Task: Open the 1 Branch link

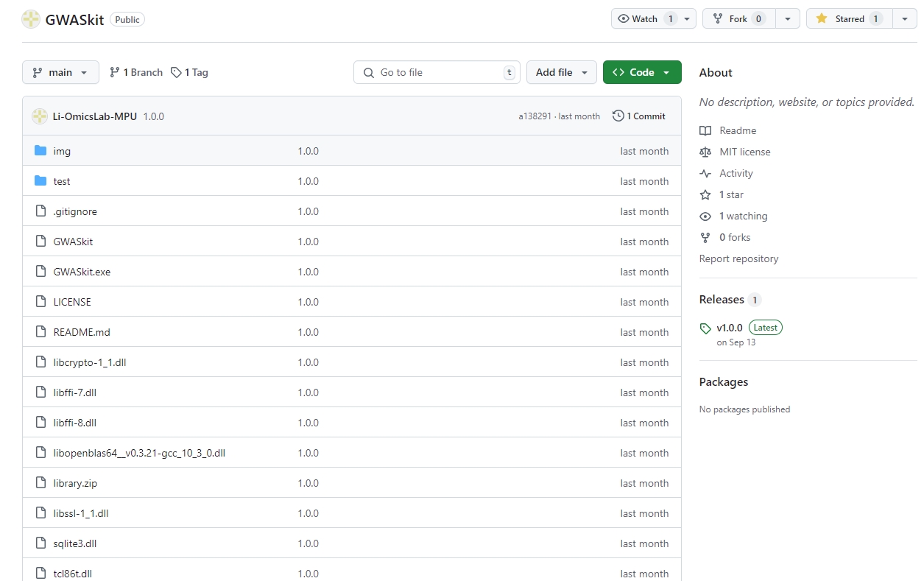Action: pyautogui.click(x=136, y=72)
